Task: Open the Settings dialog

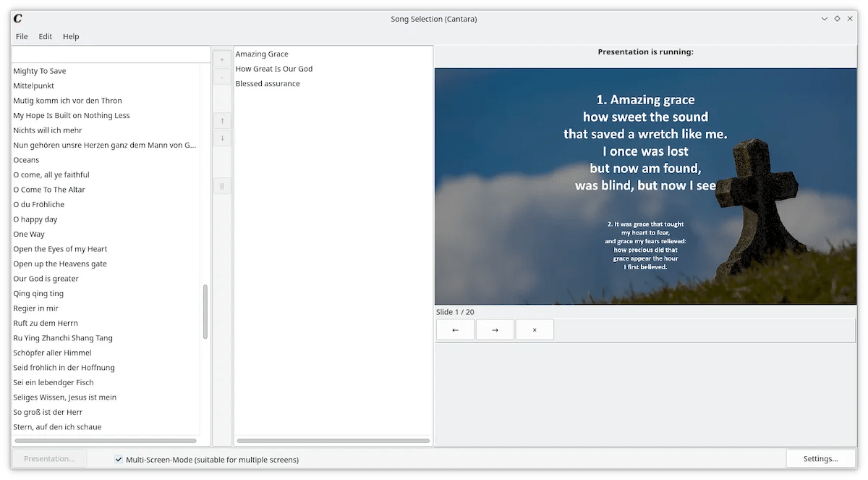Action: [x=820, y=458]
